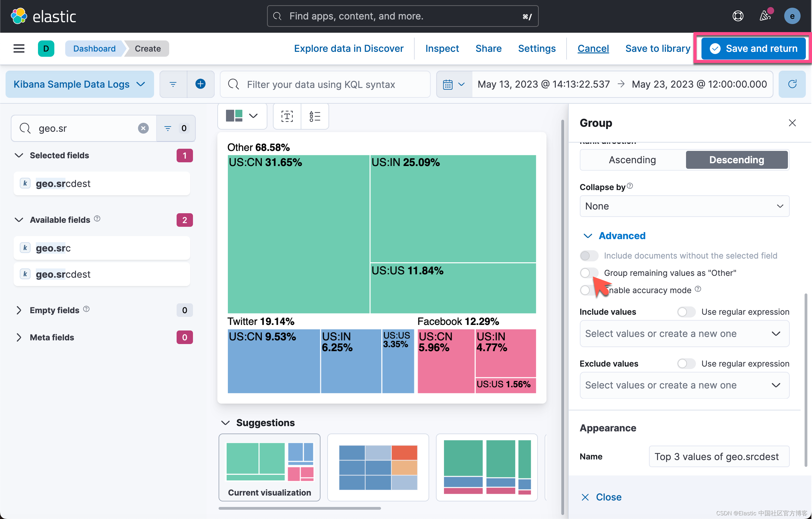Add a filter with plus icon
The height and width of the screenshot is (519, 812).
[x=201, y=84]
